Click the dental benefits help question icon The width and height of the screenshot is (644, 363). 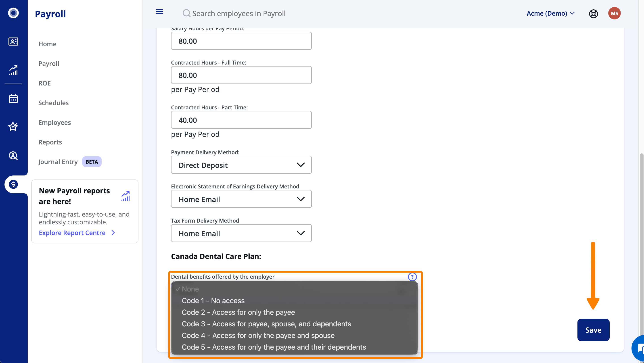pos(412,277)
